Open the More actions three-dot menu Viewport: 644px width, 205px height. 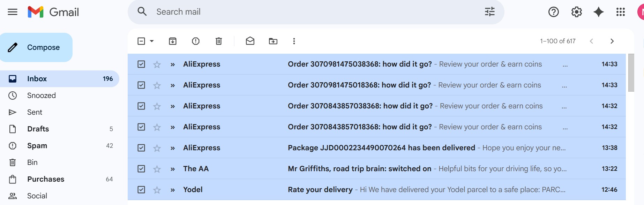pyautogui.click(x=294, y=41)
